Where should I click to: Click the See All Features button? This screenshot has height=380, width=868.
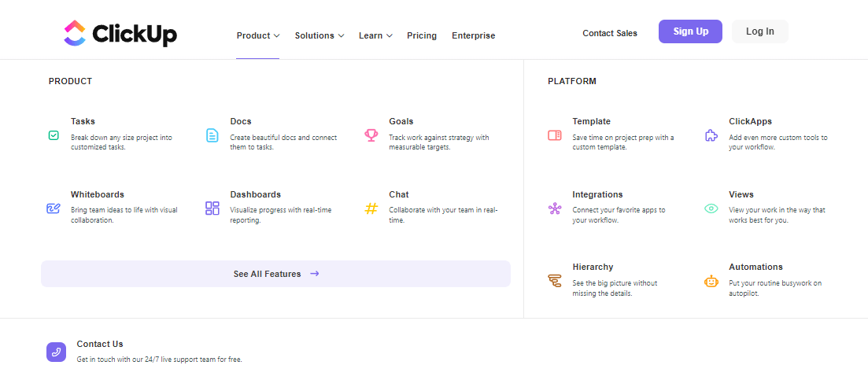pyautogui.click(x=275, y=274)
